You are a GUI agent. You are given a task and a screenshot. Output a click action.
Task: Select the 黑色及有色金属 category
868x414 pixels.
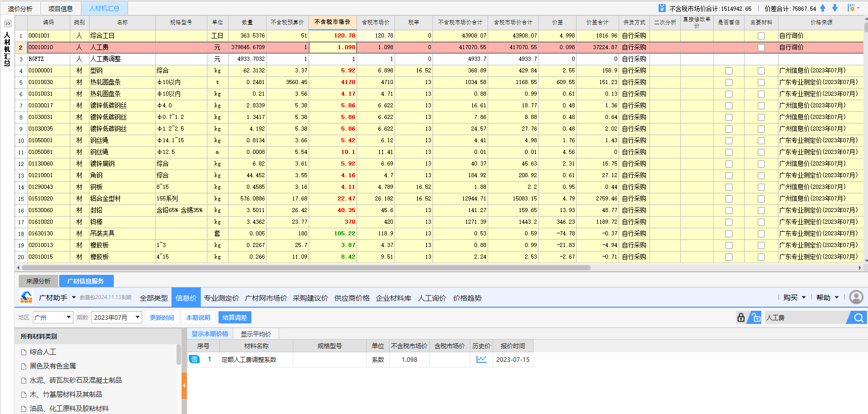tap(53, 366)
